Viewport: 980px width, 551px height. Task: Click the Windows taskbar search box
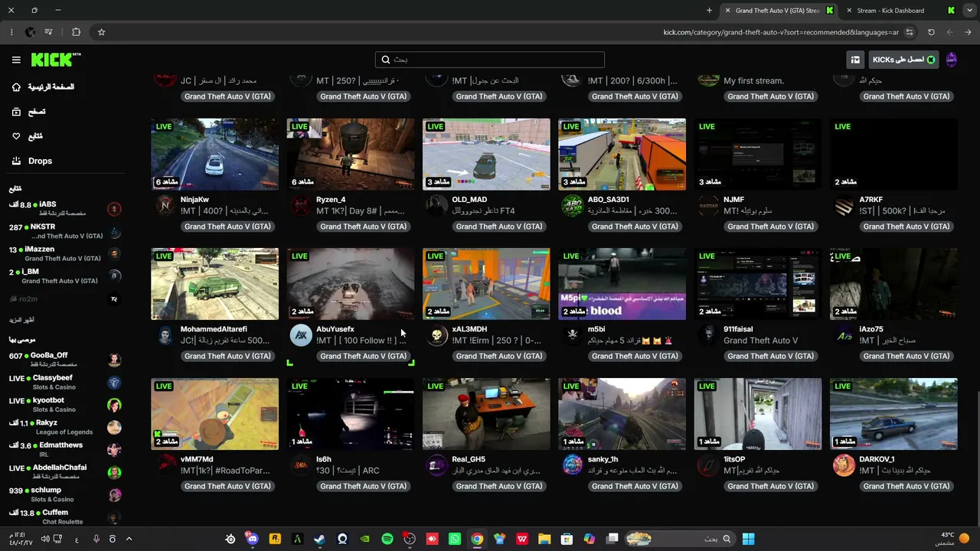point(681,539)
